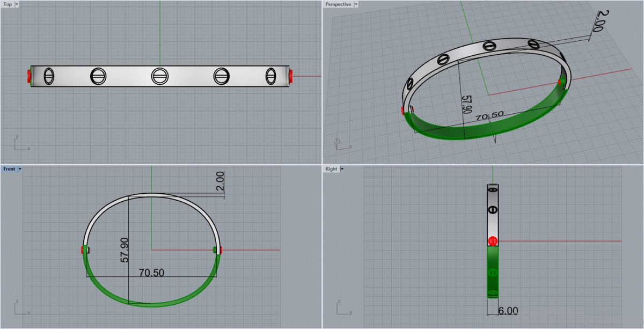
Task: Select the red pin at left end in Top view
Action: click(x=28, y=76)
